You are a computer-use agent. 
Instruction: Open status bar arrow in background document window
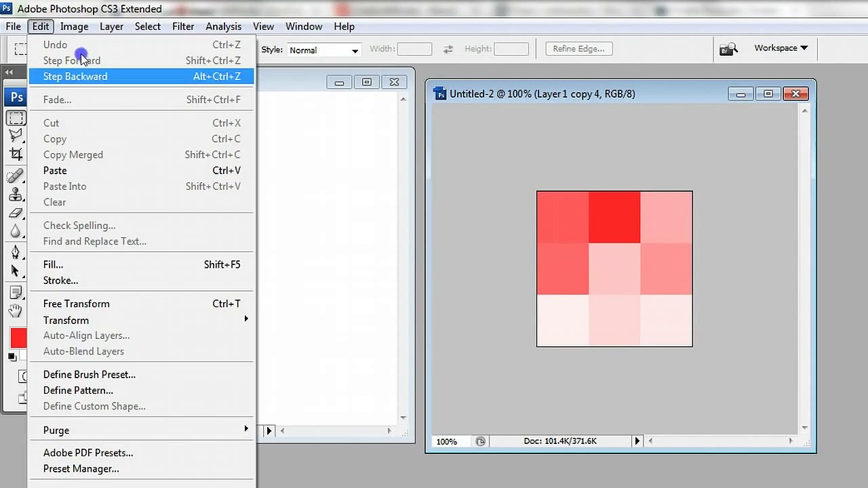269,430
